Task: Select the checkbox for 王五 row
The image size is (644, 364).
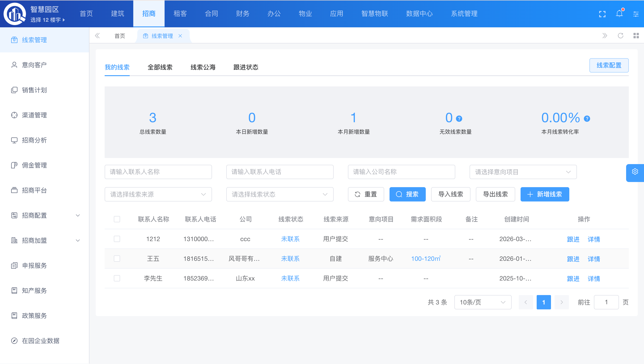Action: tap(117, 259)
